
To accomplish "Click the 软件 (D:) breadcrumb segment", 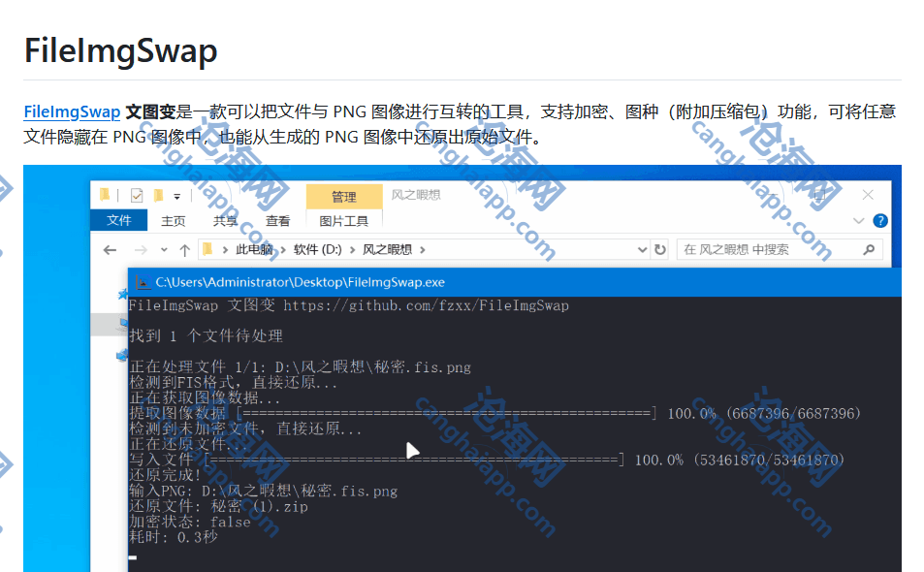I will [x=318, y=250].
